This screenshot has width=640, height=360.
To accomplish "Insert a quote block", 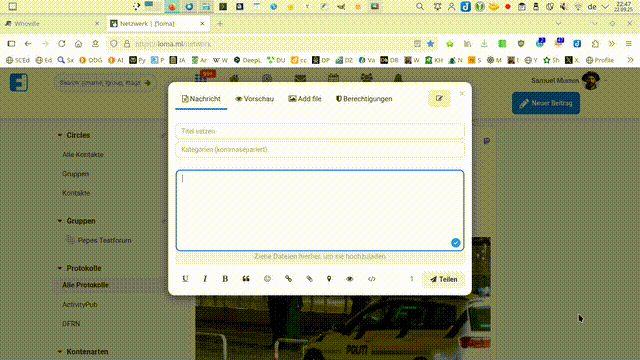I will tap(246, 279).
